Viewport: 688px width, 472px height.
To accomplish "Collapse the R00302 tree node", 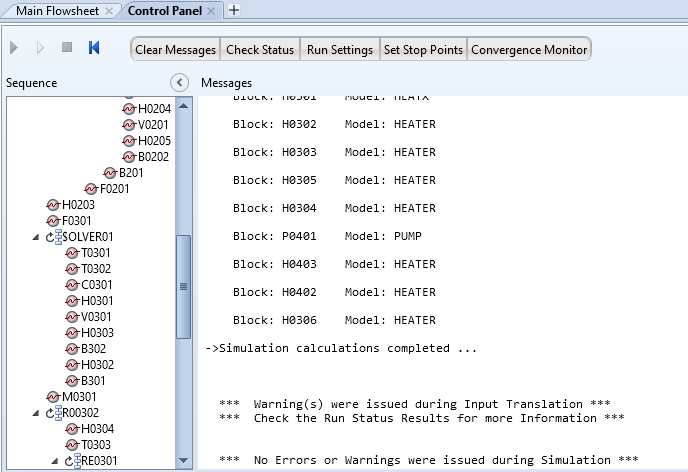I will [36, 413].
